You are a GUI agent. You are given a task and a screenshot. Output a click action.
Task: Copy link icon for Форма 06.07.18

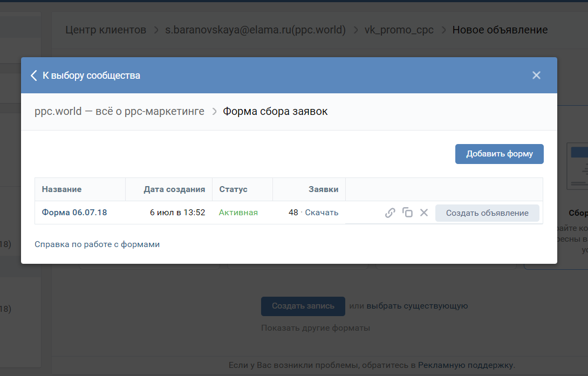click(x=390, y=213)
